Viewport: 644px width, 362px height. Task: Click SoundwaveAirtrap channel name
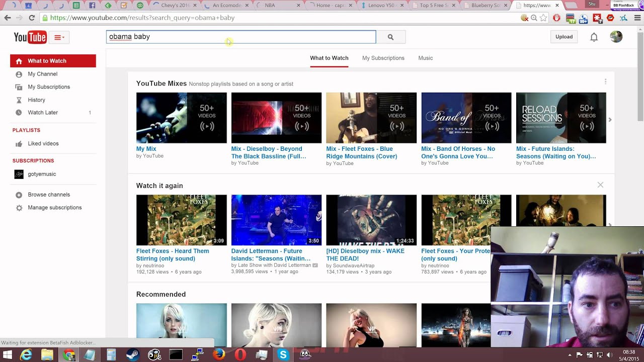coord(354,265)
